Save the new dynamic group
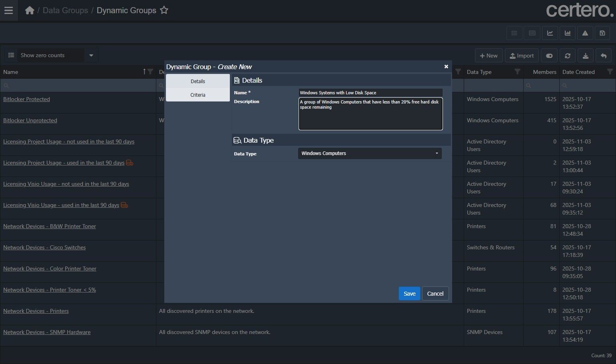The width and height of the screenshot is (616, 364). 409,294
